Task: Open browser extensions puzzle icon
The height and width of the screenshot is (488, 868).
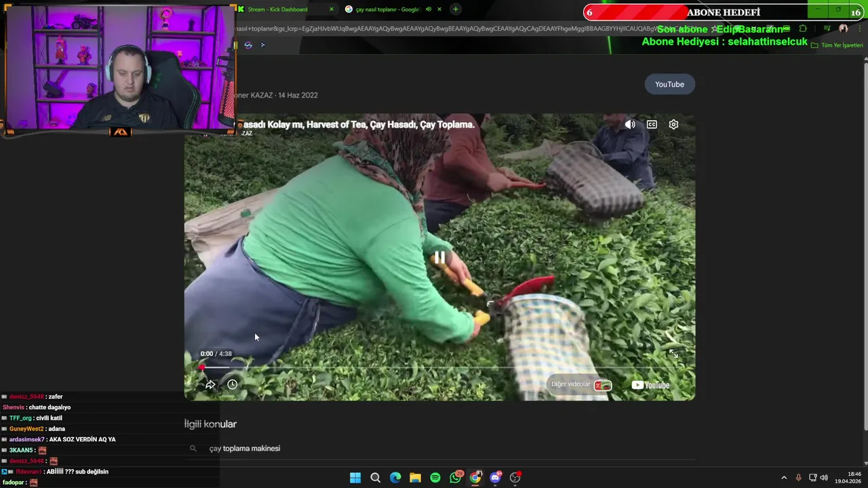Action: click(803, 28)
